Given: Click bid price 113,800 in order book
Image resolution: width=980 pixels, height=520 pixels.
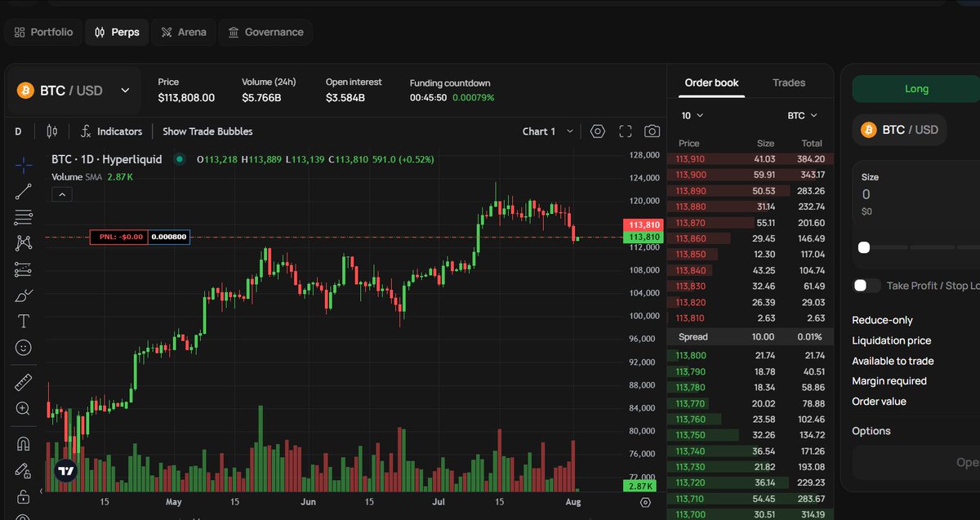Looking at the screenshot, I should [691, 355].
